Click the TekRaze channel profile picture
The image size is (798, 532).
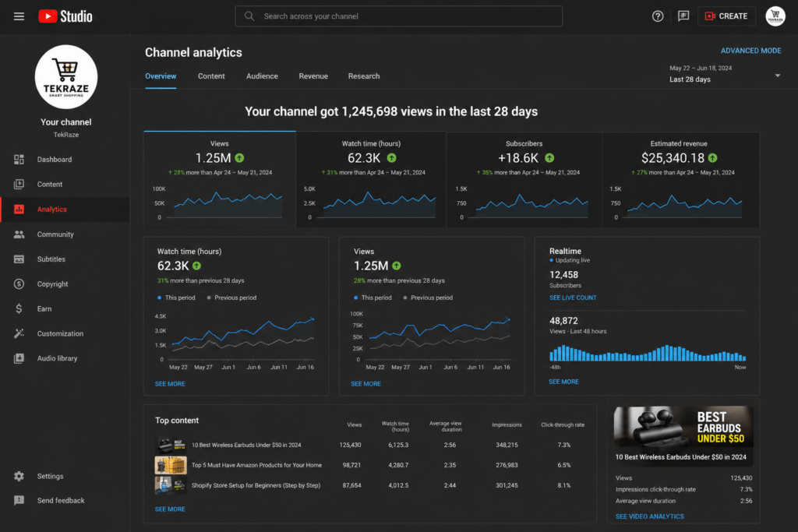click(x=66, y=77)
